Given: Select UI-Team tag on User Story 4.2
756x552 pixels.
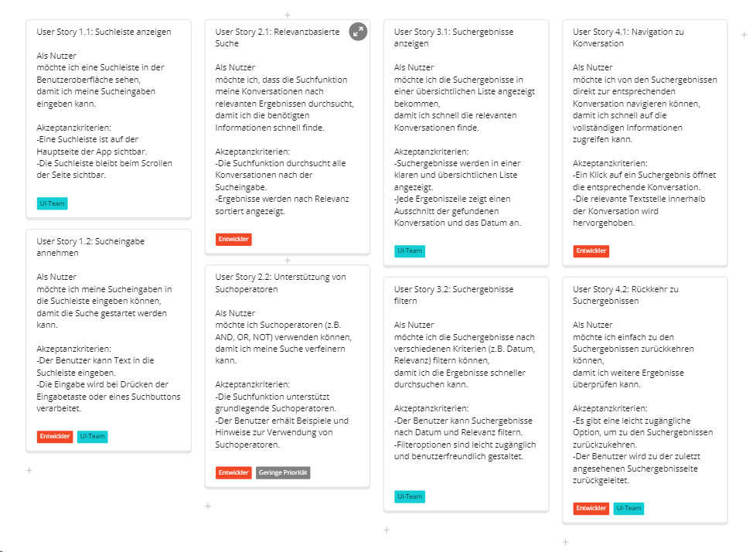Looking at the screenshot, I should point(628,508).
